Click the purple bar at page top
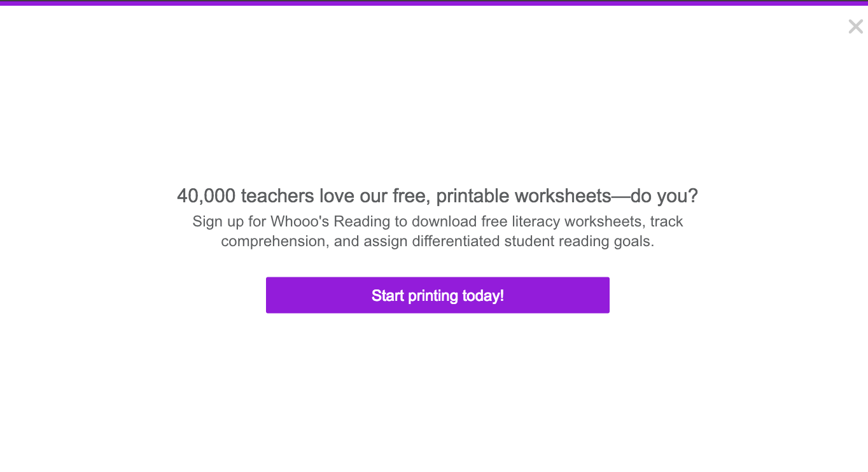868x472 pixels. (x=434, y=3)
